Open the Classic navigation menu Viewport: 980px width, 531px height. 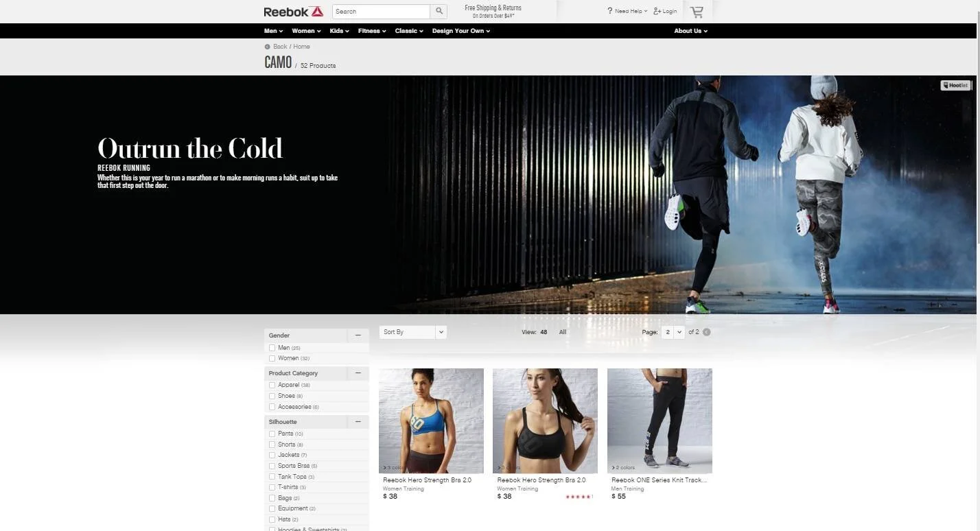409,31
